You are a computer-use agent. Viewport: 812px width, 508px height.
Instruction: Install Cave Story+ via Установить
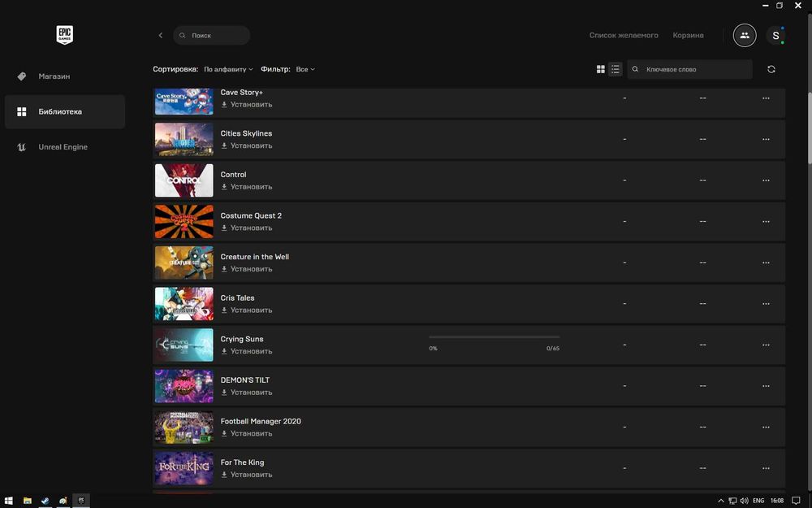pos(247,105)
